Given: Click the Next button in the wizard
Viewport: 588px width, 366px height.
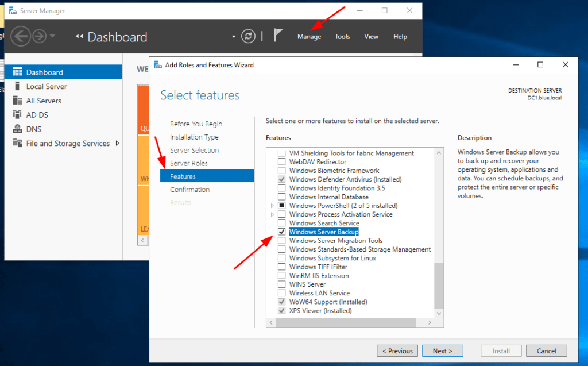Looking at the screenshot, I should [x=443, y=351].
